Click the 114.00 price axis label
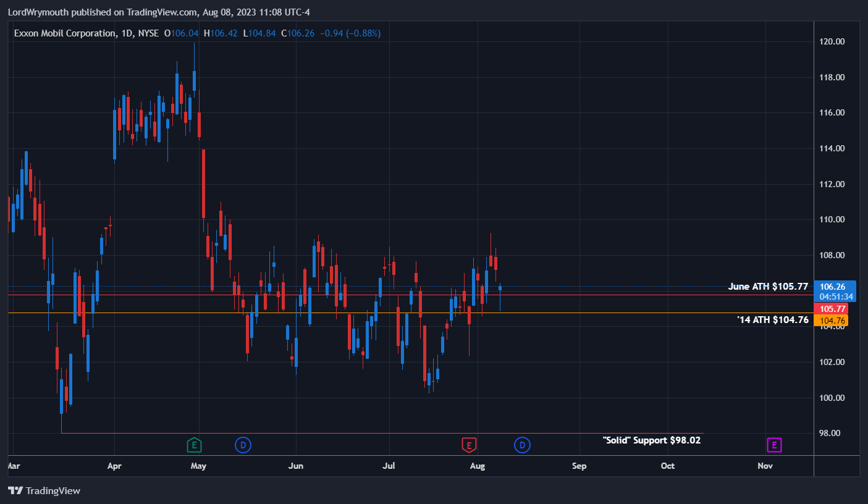Image resolution: width=868 pixels, height=504 pixels. pos(832,148)
